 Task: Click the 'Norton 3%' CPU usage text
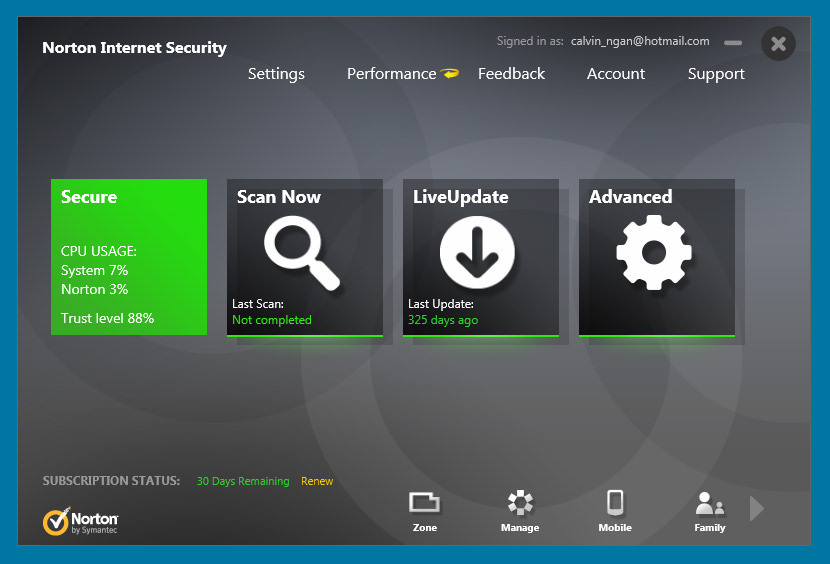tap(94, 289)
